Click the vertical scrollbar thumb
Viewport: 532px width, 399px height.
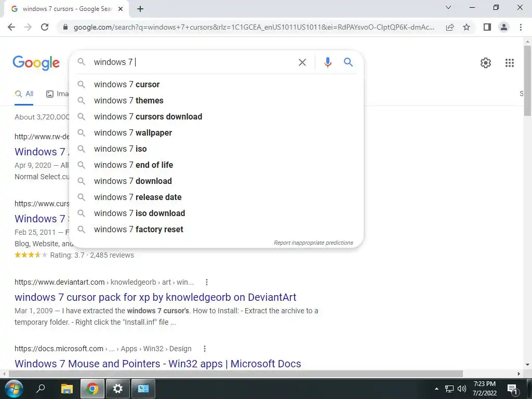click(x=527, y=81)
